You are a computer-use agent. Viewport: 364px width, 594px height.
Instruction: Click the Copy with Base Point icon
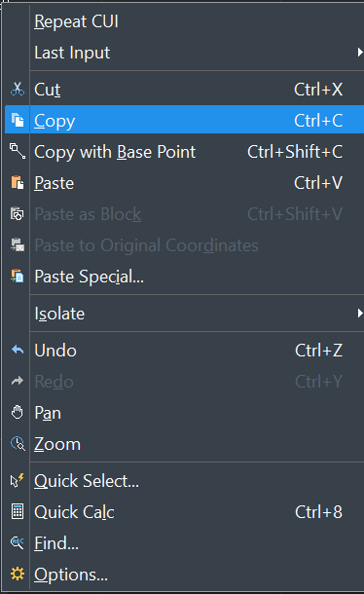pos(18,151)
